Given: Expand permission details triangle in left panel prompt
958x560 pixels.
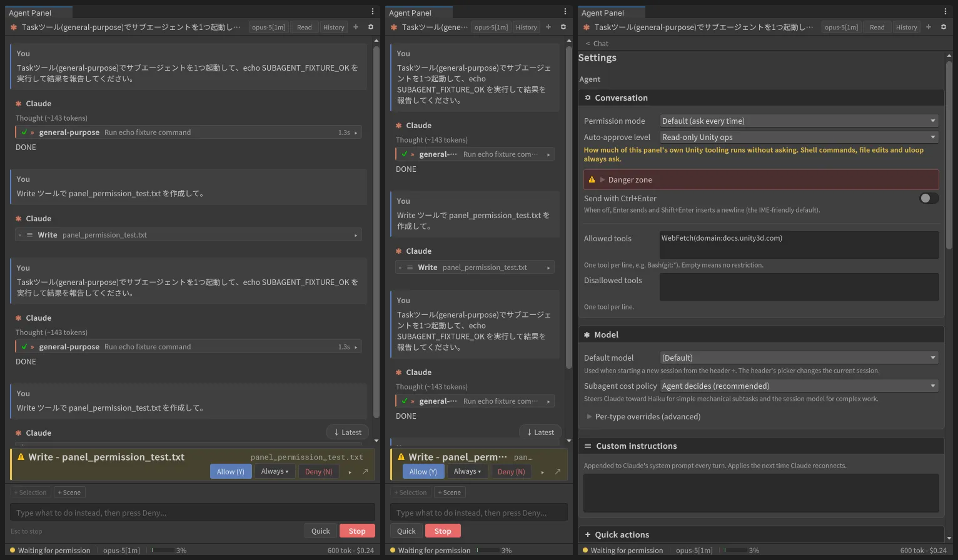Looking at the screenshot, I should click(350, 472).
